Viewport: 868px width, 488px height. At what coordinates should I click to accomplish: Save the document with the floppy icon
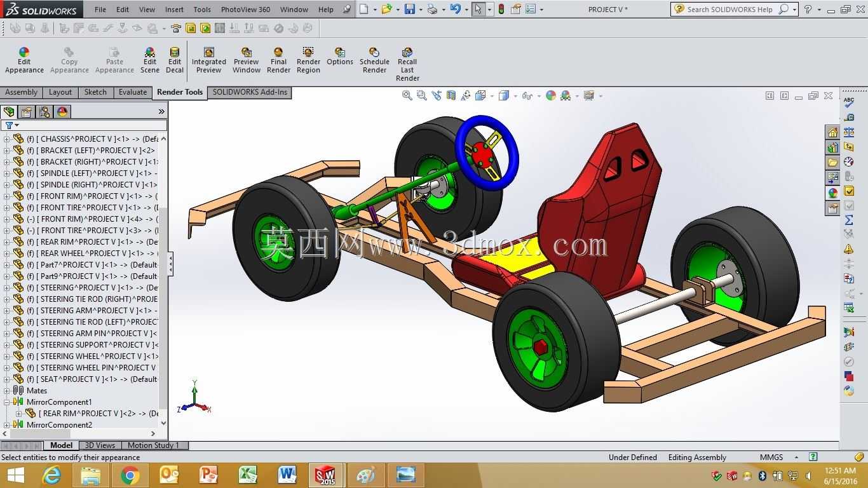click(410, 9)
